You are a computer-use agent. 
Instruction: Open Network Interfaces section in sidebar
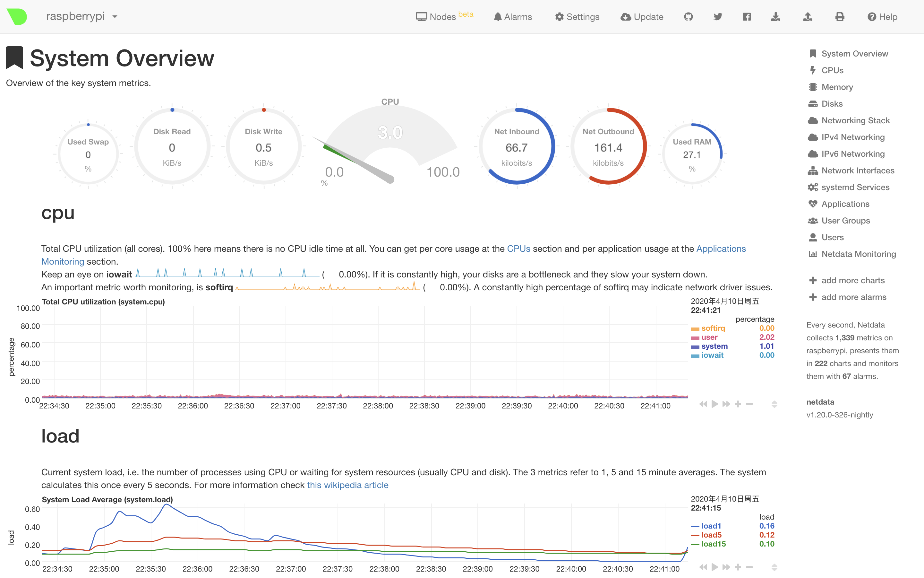(x=851, y=171)
